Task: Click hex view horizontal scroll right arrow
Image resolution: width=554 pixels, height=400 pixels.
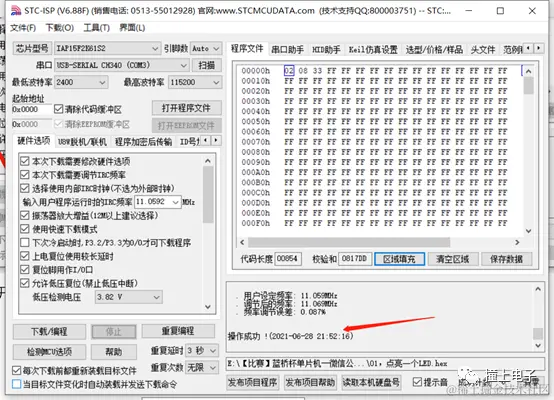Action: (x=517, y=242)
